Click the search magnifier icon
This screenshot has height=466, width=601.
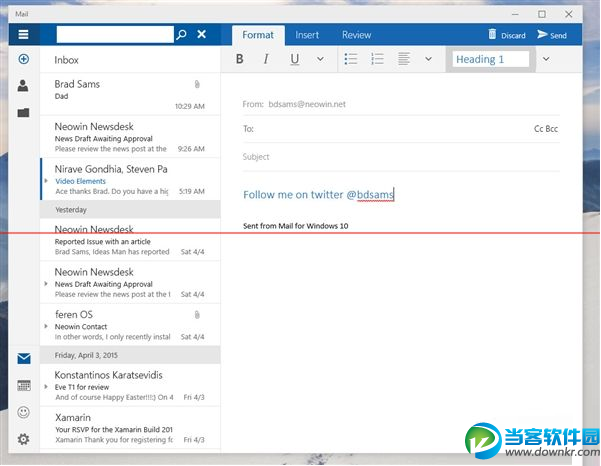tap(181, 34)
